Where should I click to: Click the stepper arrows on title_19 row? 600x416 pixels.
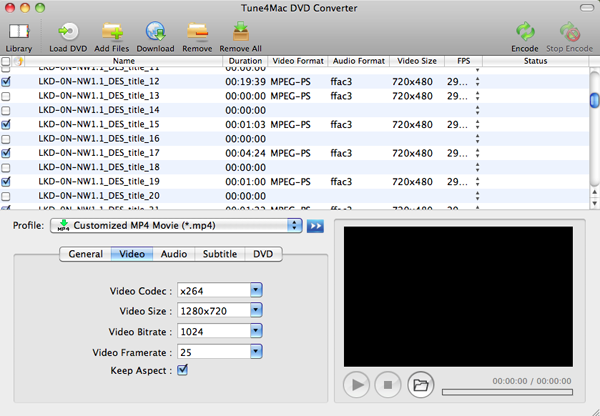tap(477, 182)
